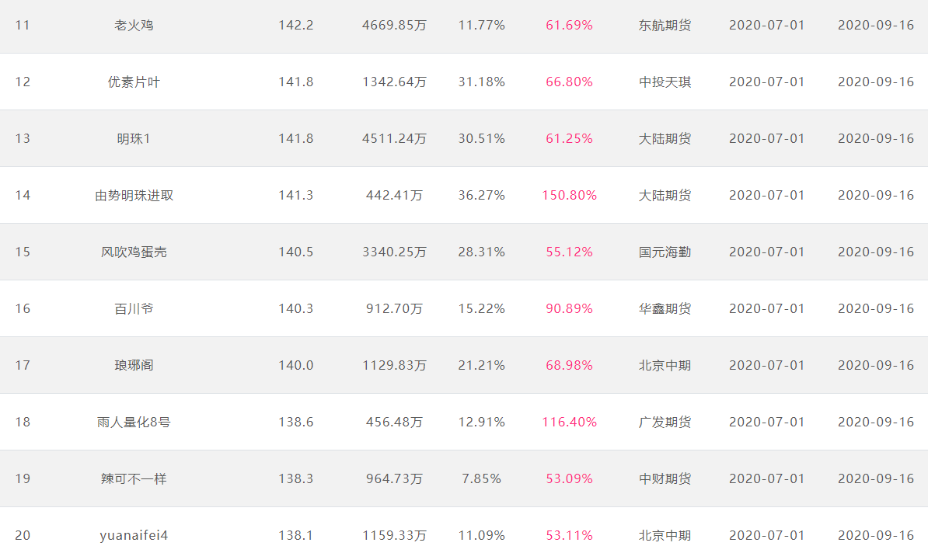Select the 广发期货 company cell
Viewport: 928px width, 560px height.
[x=665, y=423]
